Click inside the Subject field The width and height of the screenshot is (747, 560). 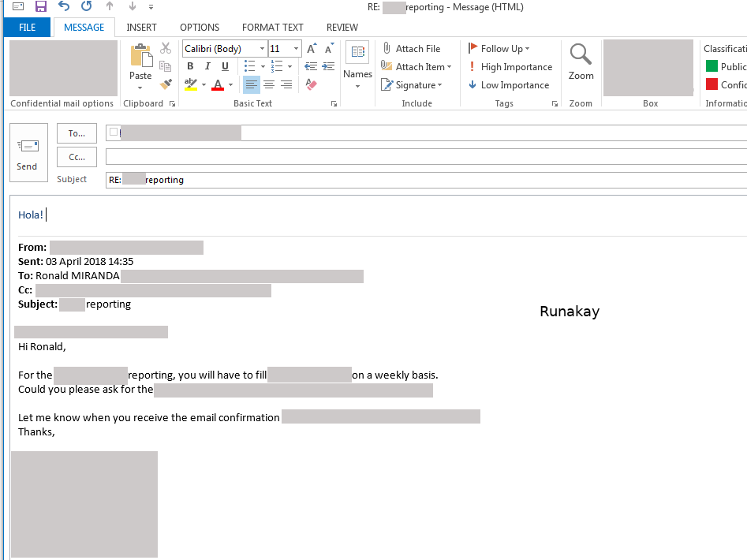[x=316, y=179]
